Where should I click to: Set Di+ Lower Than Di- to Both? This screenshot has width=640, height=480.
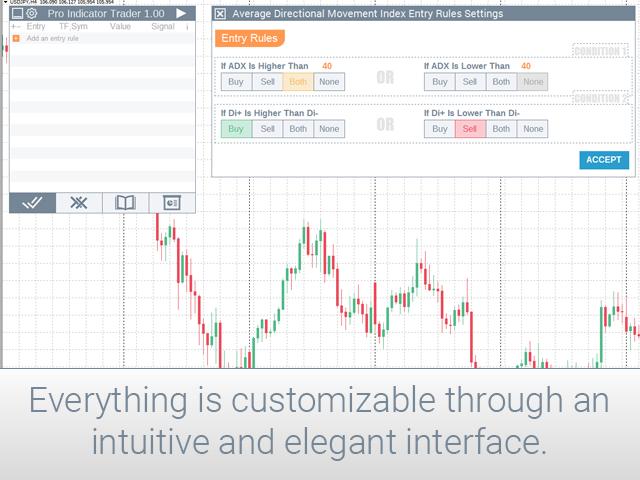tap(501, 129)
